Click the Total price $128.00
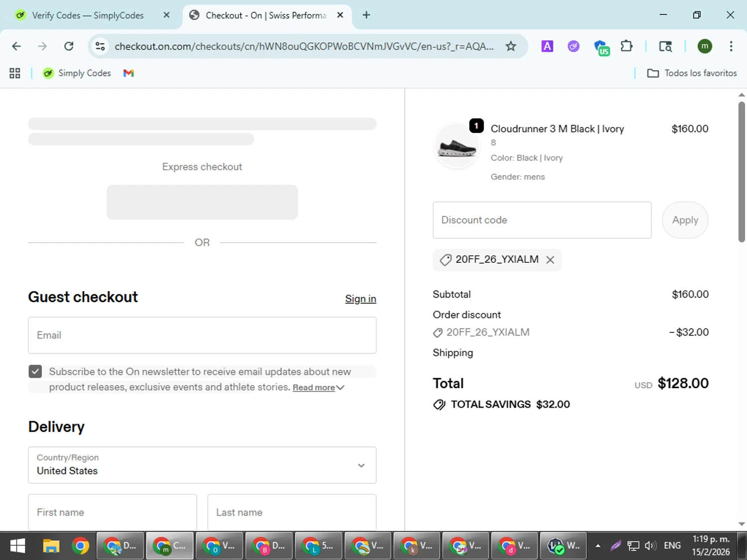This screenshot has height=560, width=747. tap(683, 383)
